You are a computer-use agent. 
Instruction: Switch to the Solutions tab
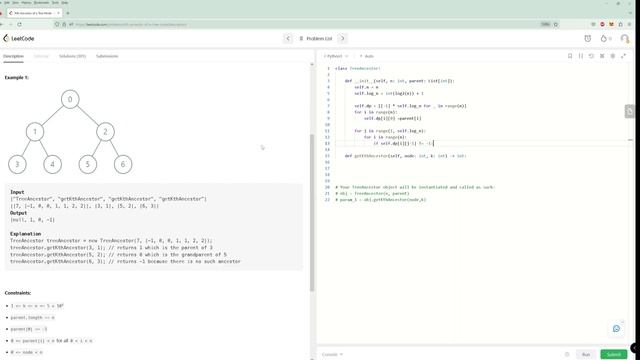tap(72, 56)
